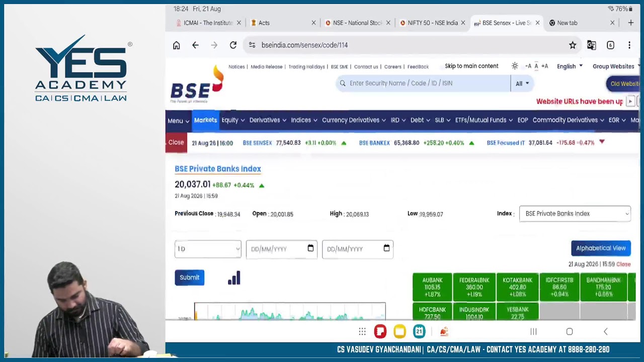The width and height of the screenshot is (644, 362).
Task: Navigate back in browser
Action: tap(195, 45)
